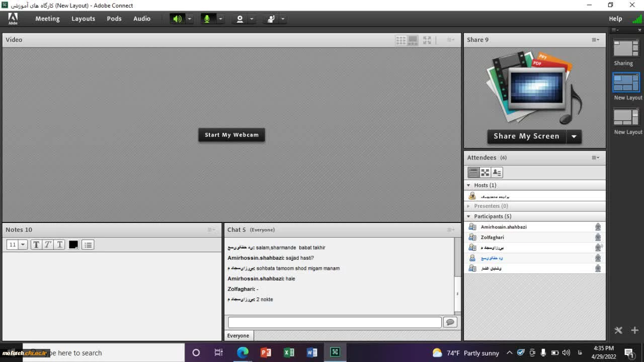Toggle the green microphone icon
The height and width of the screenshot is (362, 644).
coord(206,19)
